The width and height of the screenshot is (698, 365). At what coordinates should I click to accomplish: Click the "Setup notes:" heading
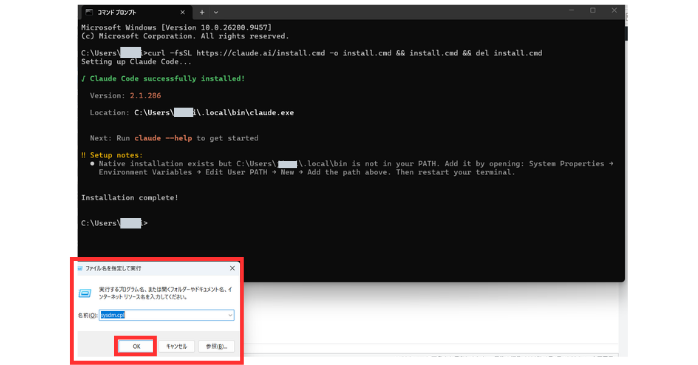point(116,155)
